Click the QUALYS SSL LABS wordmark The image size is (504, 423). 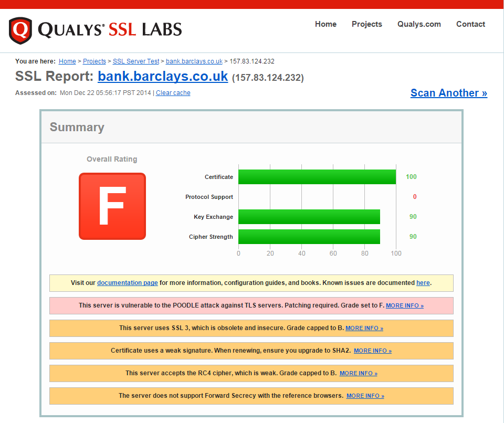pos(110,29)
